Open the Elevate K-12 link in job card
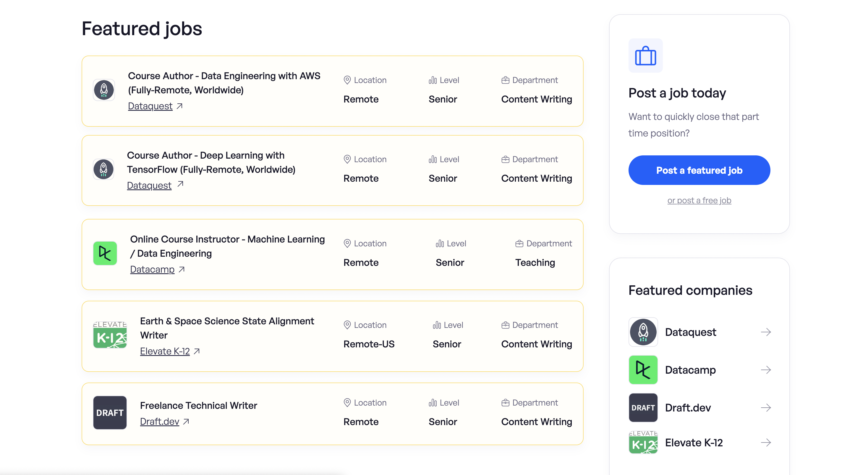This screenshot has height=475, width=868. point(165,351)
